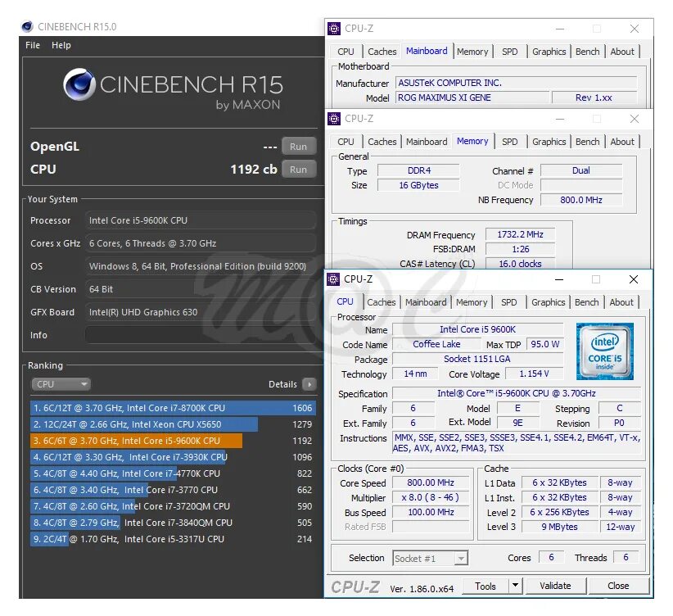
Task: Select ranking row Intel Core i7-3720QM CPU
Action: coord(173,506)
